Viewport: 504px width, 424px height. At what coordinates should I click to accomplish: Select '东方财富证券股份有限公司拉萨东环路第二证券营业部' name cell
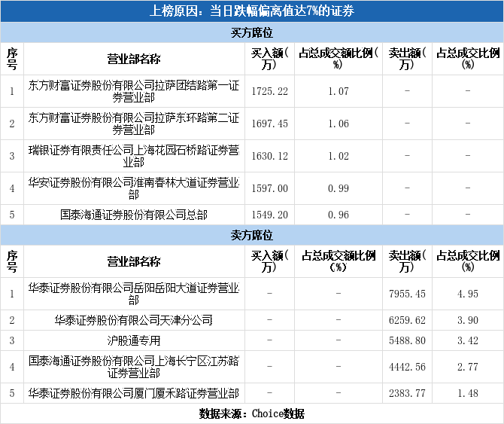[134, 124]
